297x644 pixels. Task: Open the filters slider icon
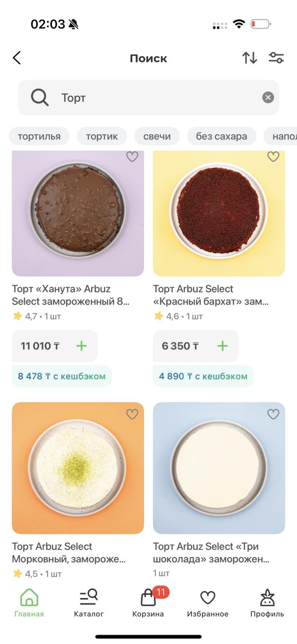click(276, 58)
